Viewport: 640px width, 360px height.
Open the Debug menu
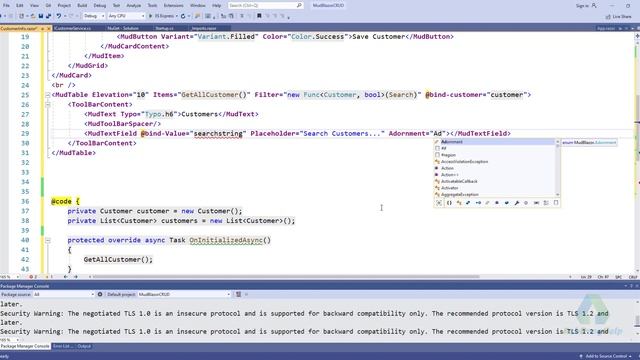tap(100, 6)
